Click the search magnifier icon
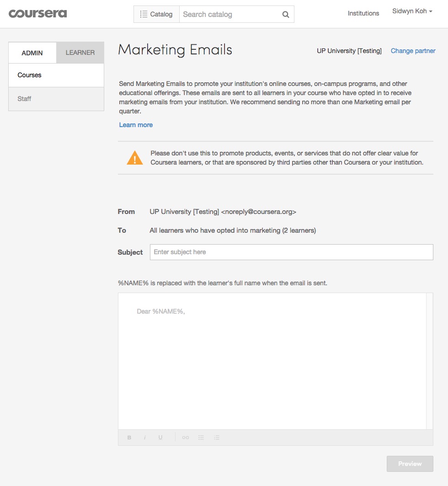448x486 pixels. [286, 15]
